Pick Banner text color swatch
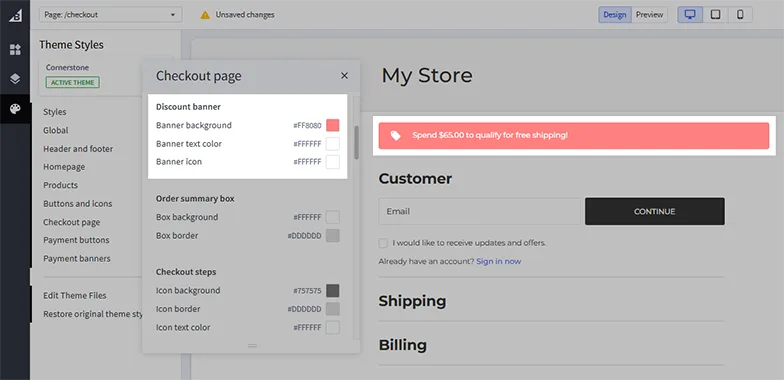The image size is (784, 380). point(332,144)
